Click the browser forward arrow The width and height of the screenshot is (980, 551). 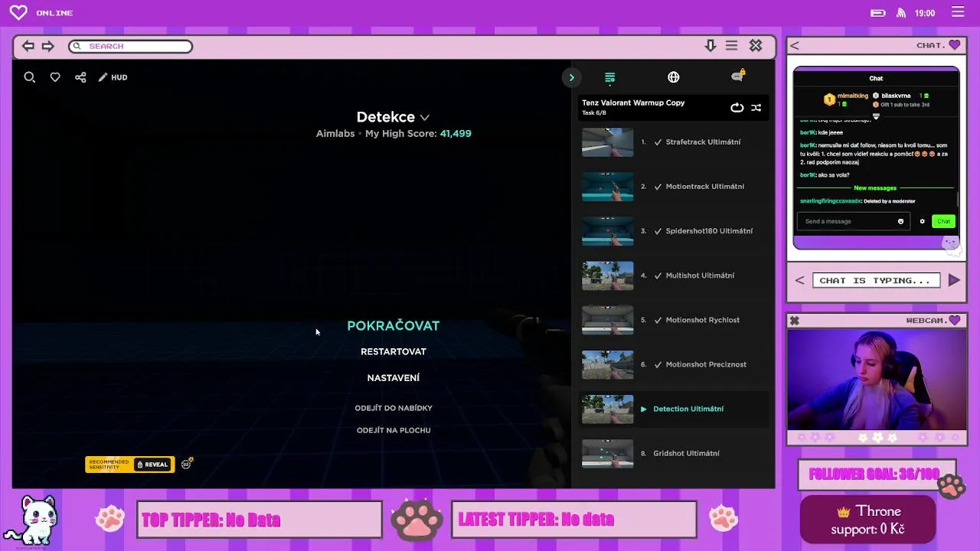tap(48, 46)
